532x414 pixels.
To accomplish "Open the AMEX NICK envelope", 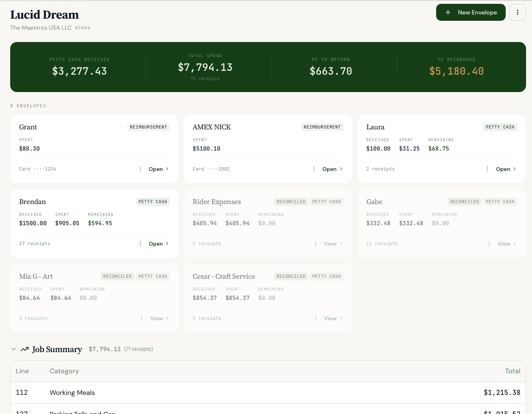I will (332, 169).
